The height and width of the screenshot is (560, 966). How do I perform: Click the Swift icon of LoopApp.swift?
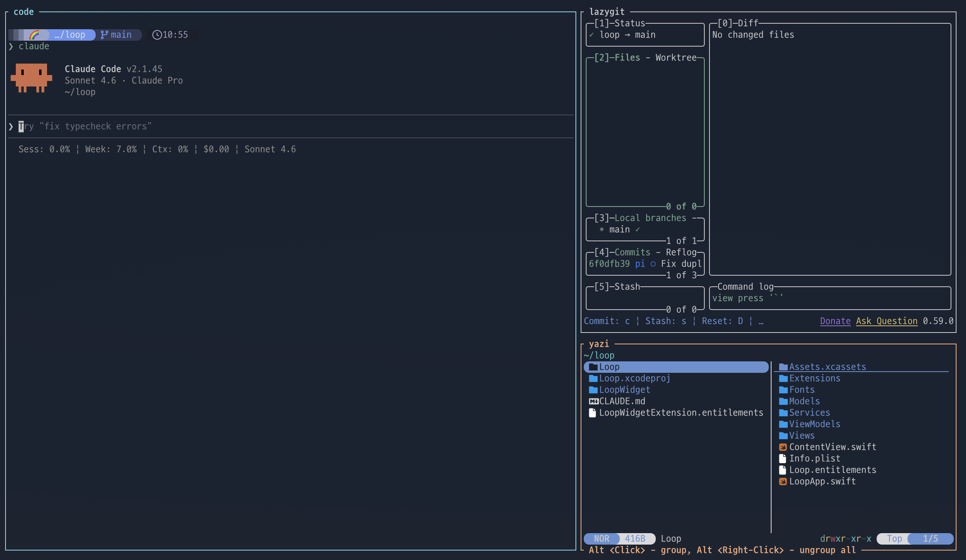click(783, 481)
